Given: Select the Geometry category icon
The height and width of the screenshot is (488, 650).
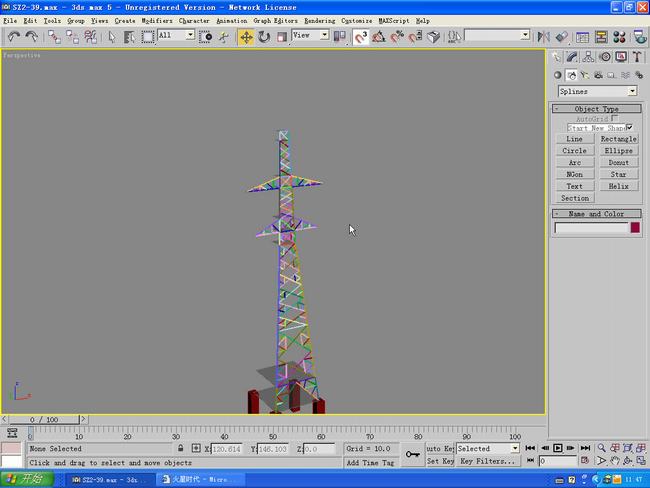Looking at the screenshot, I should [x=558, y=75].
